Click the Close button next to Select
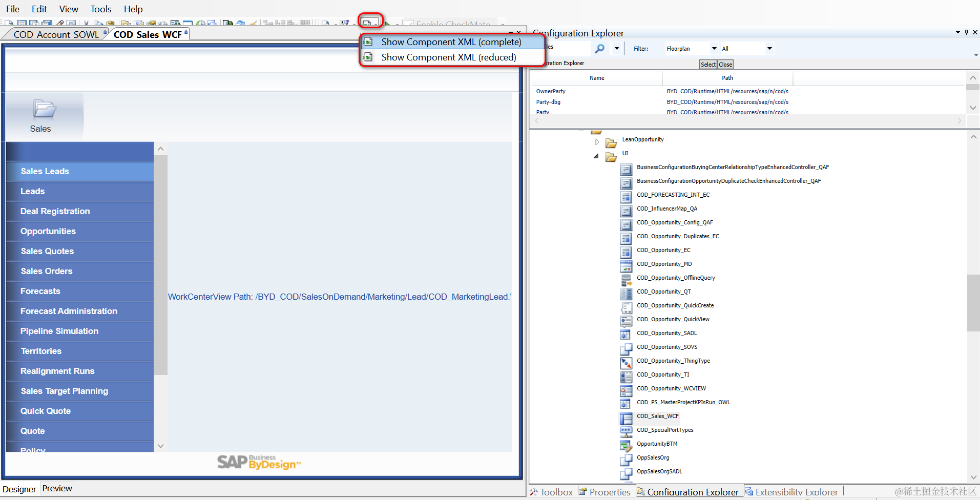 click(725, 65)
